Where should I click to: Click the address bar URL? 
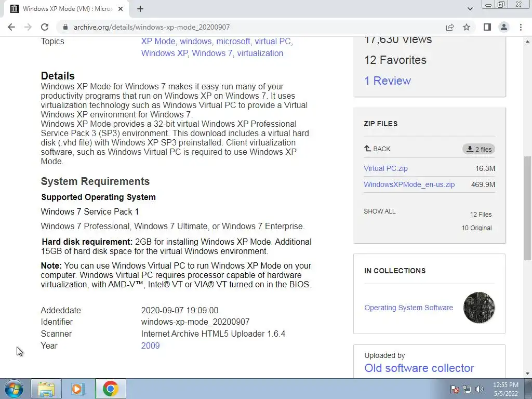[x=152, y=27]
